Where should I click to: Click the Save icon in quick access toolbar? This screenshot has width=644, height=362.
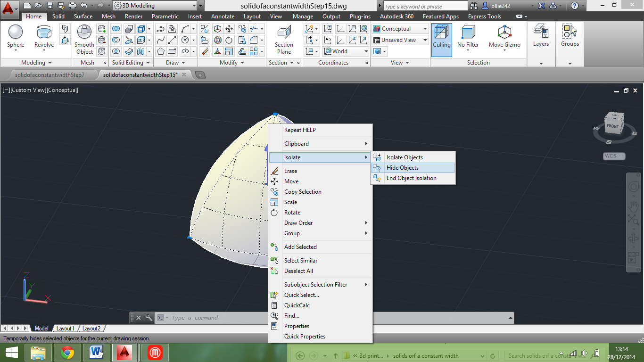pos(50,6)
